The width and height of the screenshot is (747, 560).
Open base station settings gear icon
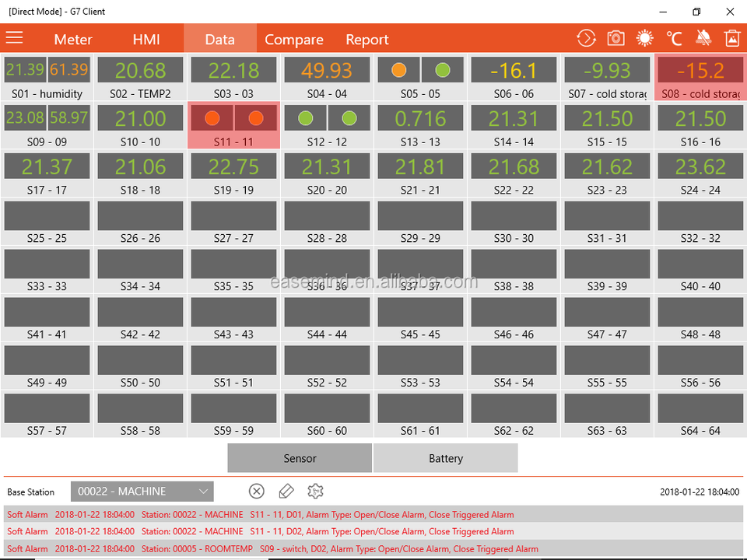tap(315, 491)
